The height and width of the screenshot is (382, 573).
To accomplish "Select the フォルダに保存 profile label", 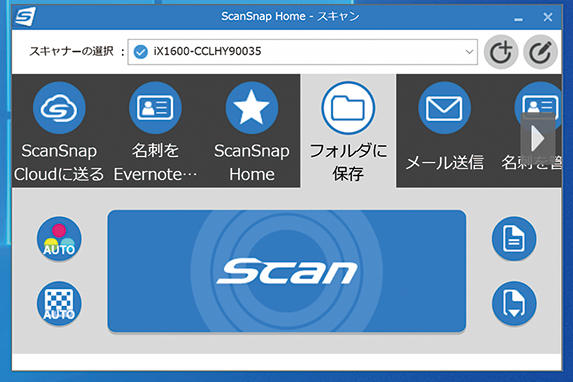I will (348, 162).
